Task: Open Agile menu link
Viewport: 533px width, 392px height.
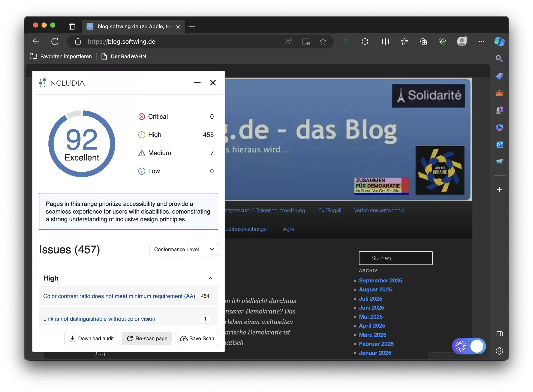Action: click(x=288, y=229)
